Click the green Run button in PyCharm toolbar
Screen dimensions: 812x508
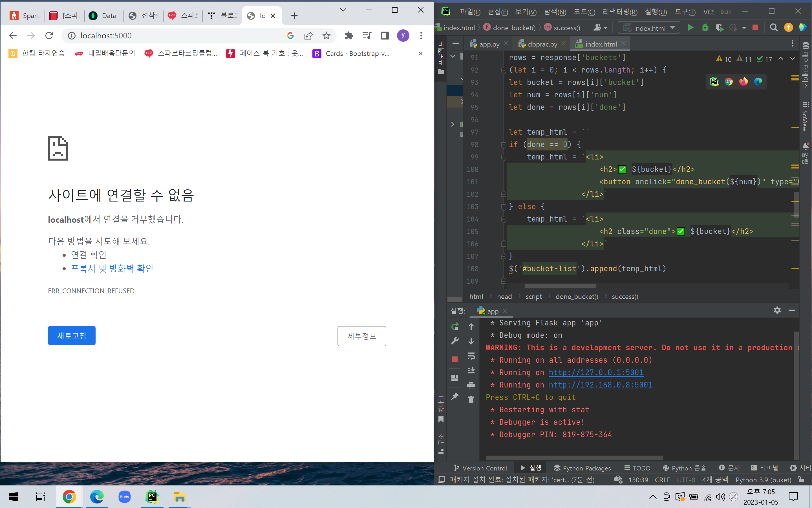tap(690, 28)
